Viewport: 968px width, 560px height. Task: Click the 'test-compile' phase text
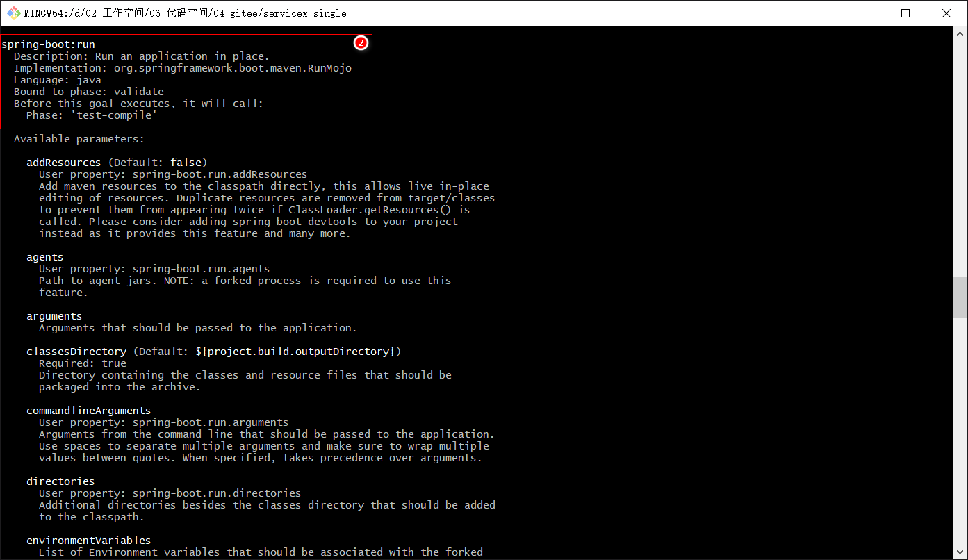click(x=113, y=115)
